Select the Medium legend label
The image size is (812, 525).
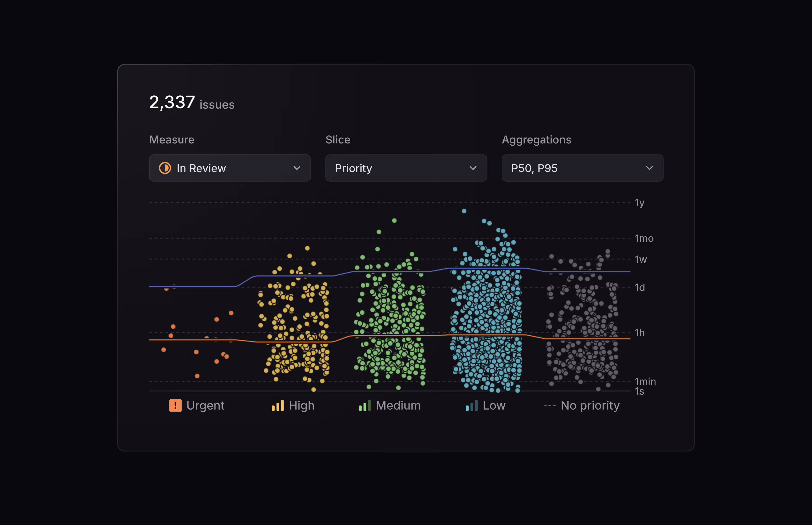[x=397, y=405]
